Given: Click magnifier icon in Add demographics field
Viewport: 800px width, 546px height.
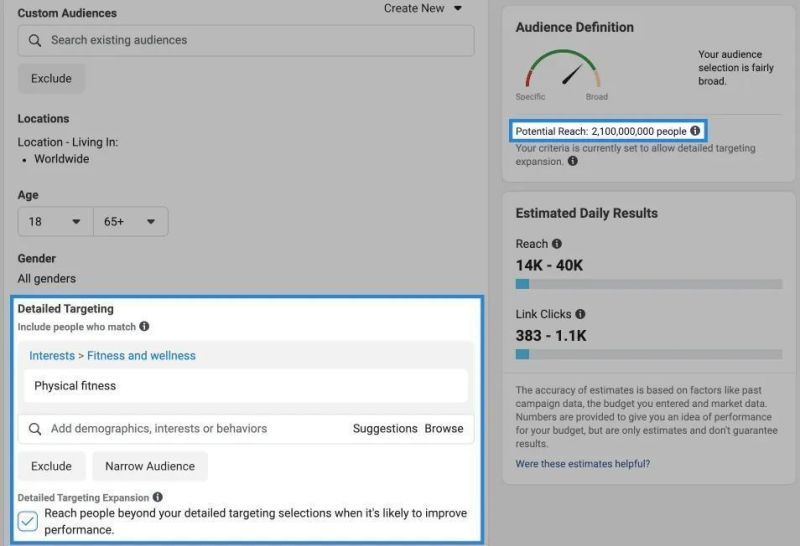Looking at the screenshot, I should (35, 429).
